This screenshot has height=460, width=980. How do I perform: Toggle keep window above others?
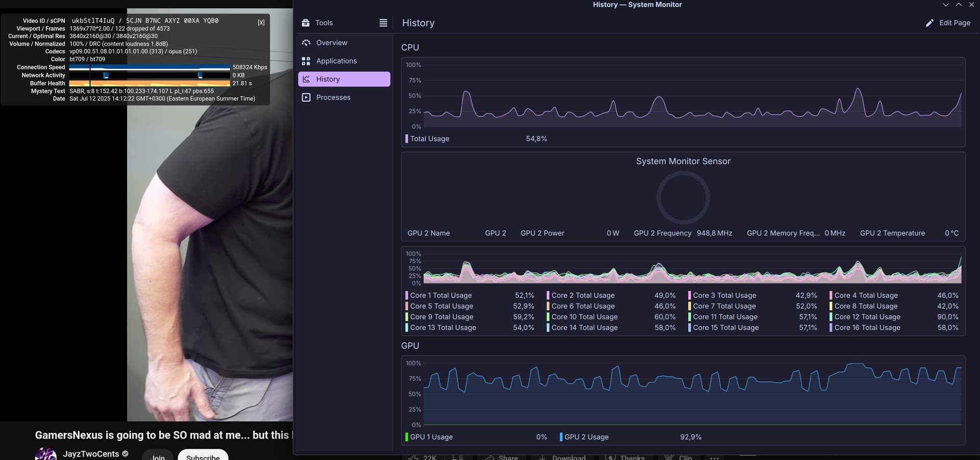pos(959,5)
